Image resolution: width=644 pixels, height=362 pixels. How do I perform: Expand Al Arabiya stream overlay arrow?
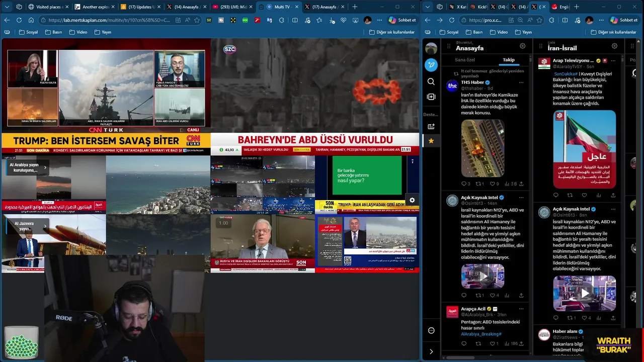pos(45,167)
